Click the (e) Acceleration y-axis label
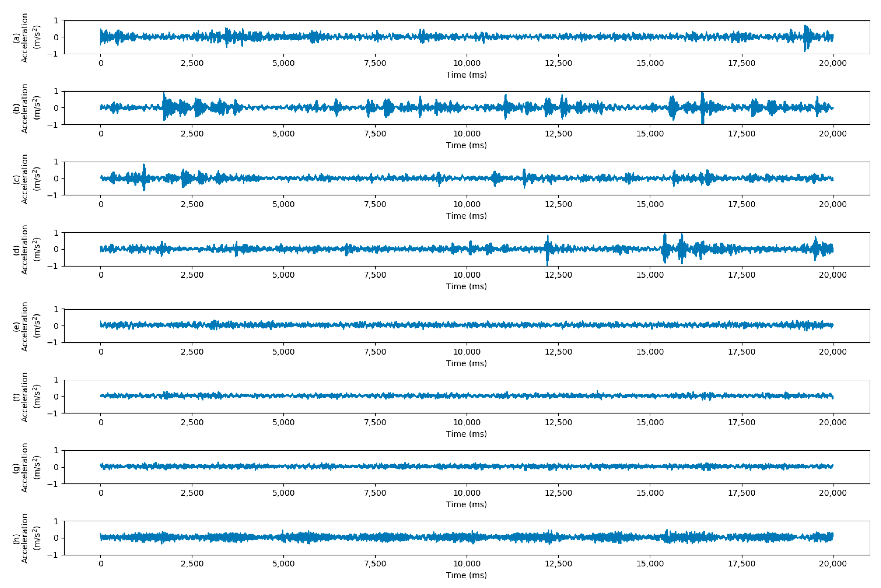 (25, 326)
